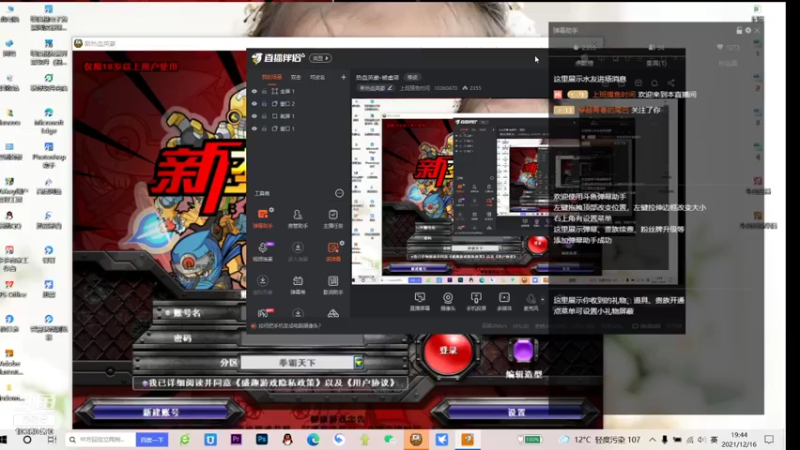Open Microsoft Edge desktop shortcut
This screenshot has height=450, width=800.
[x=49, y=120]
